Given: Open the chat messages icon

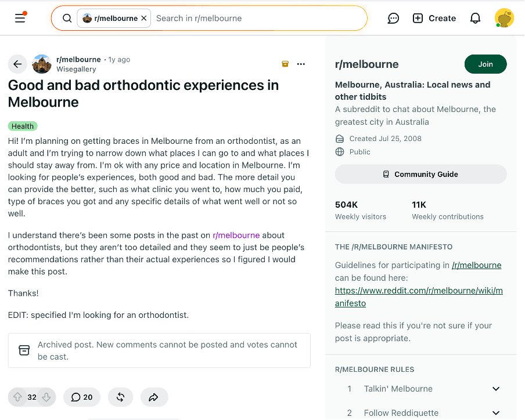Looking at the screenshot, I should pos(393,18).
